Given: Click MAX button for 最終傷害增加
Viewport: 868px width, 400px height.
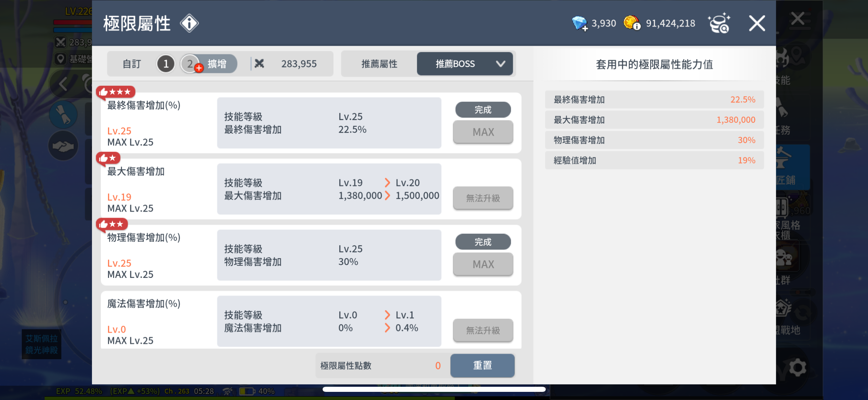Looking at the screenshot, I should click(x=483, y=132).
